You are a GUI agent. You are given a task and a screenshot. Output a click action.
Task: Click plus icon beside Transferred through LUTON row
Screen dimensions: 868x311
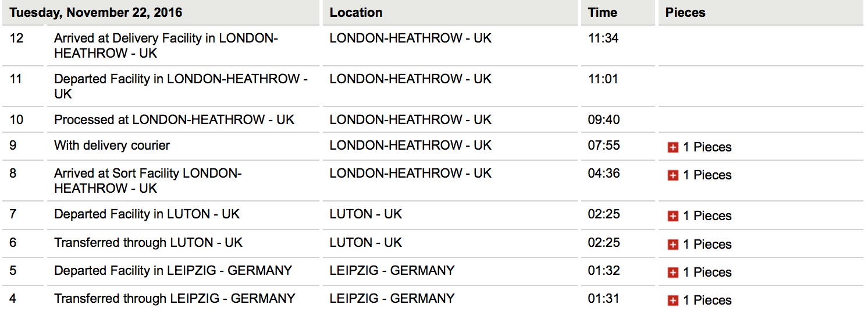tap(673, 245)
